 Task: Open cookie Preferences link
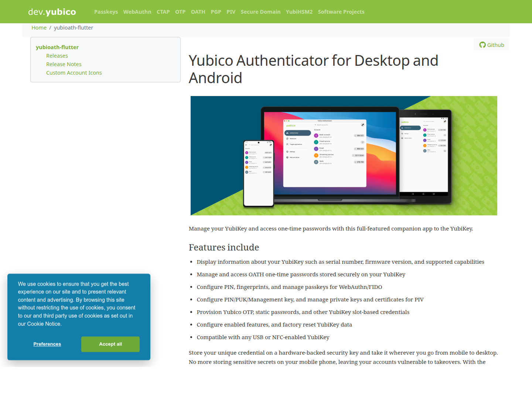click(47, 344)
